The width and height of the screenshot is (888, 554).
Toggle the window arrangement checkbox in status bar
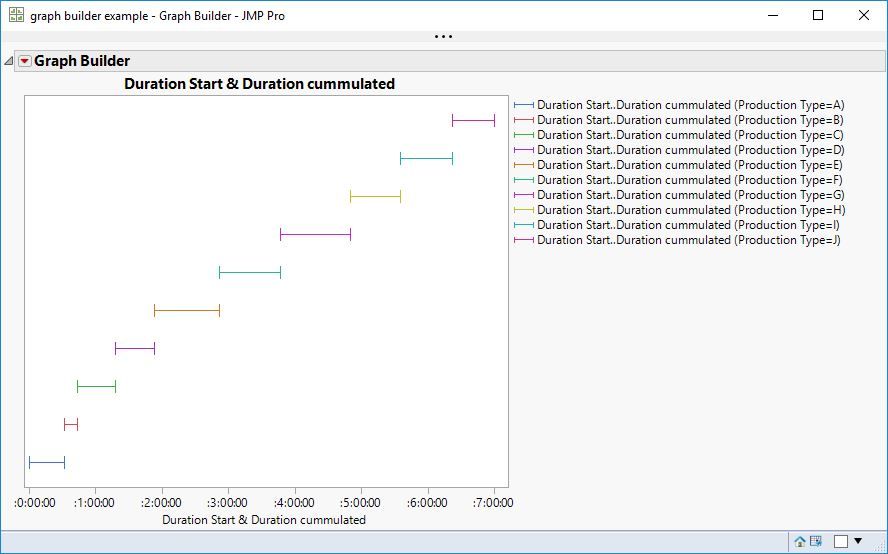[841, 542]
